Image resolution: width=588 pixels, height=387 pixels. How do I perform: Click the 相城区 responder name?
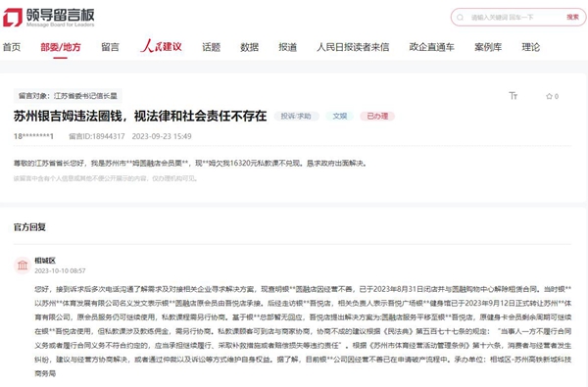point(45,261)
